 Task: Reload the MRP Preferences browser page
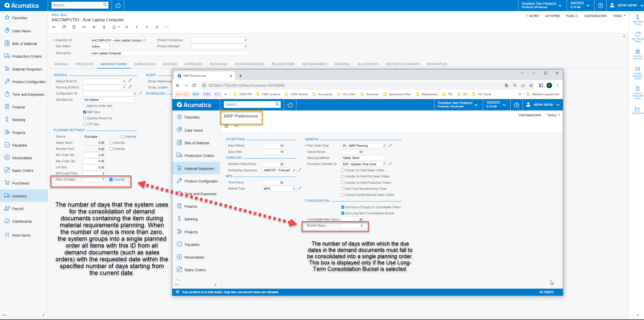point(194,85)
